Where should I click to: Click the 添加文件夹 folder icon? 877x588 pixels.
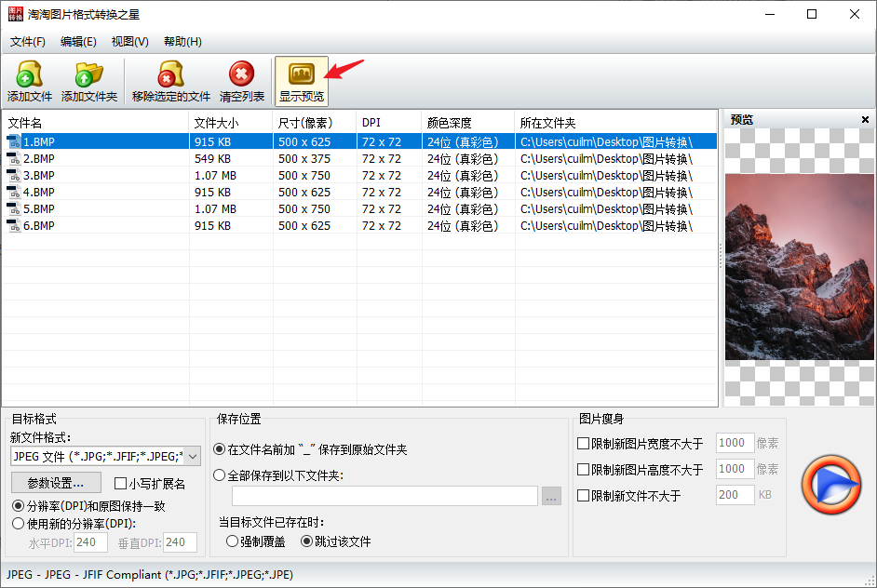89,74
